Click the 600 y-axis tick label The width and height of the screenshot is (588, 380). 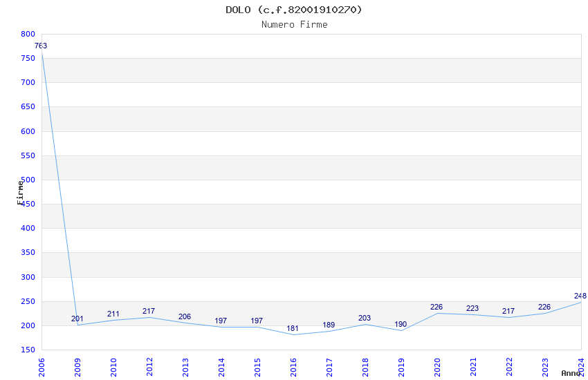point(28,131)
